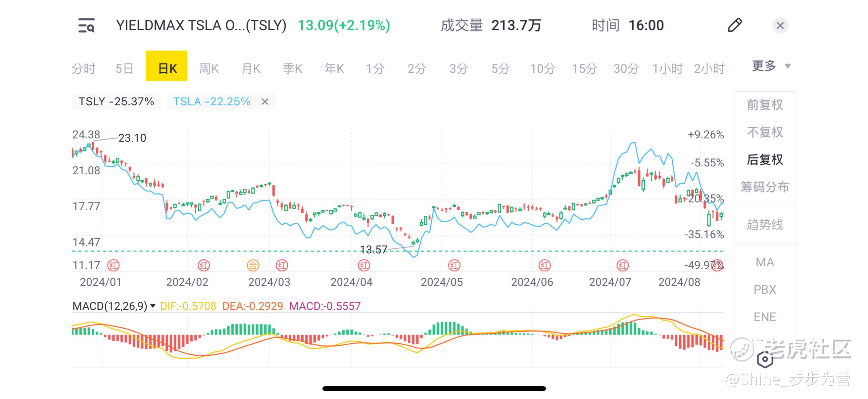This screenshot has height=399, width=868.
Task: Select the 30分 interval tab
Action: click(626, 69)
